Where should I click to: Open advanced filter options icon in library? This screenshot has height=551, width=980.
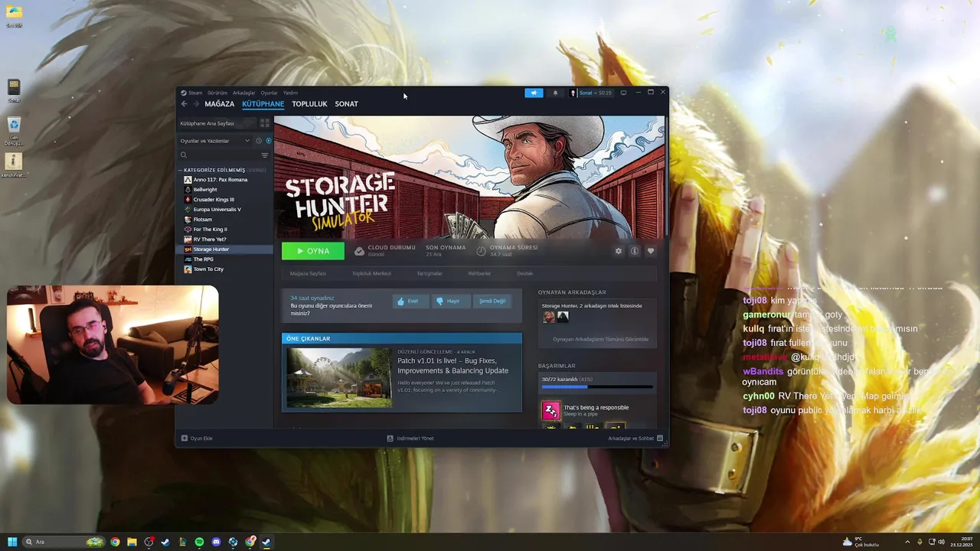pos(265,155)
